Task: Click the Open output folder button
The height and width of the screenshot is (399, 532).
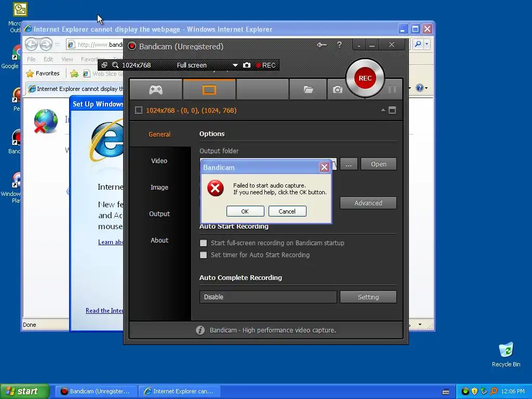Action: coord(378,164)
